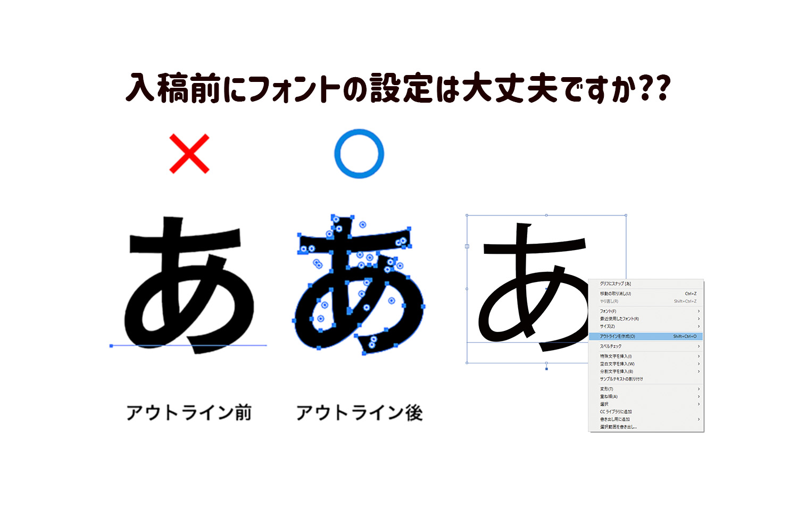Open 特殊文字を挿入(I) submenu
Viewport: 798px width, 532px height.
(646, 356)
